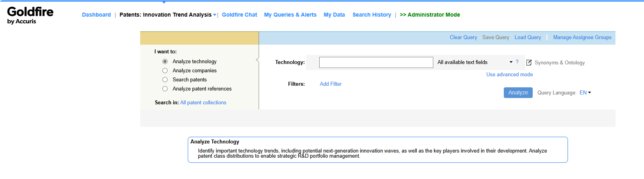This screenshot has width=644, height=179.
Task: Click the Goldfire by Accuris logo
Action: (x=30, y=15)
